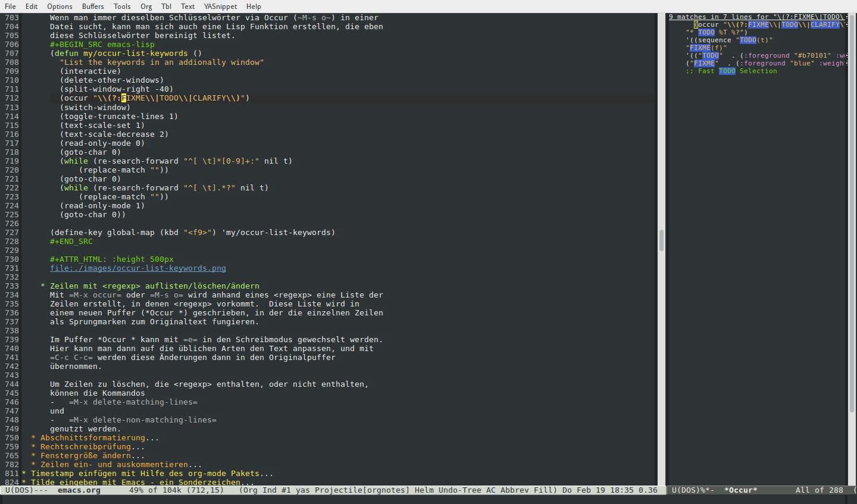857x504 pixels.
Task: Click the main editor vertical scrollbar thumb
Action: (661, 240)
